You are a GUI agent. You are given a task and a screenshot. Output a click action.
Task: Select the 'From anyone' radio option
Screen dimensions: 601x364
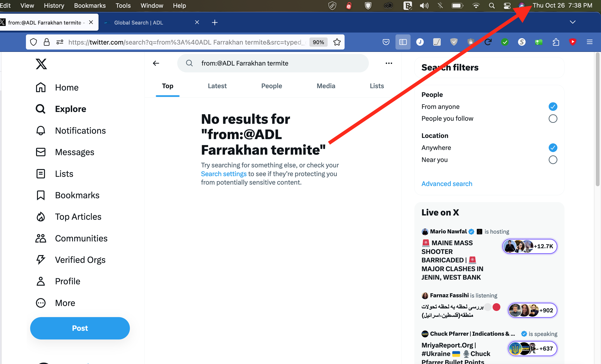553,107
